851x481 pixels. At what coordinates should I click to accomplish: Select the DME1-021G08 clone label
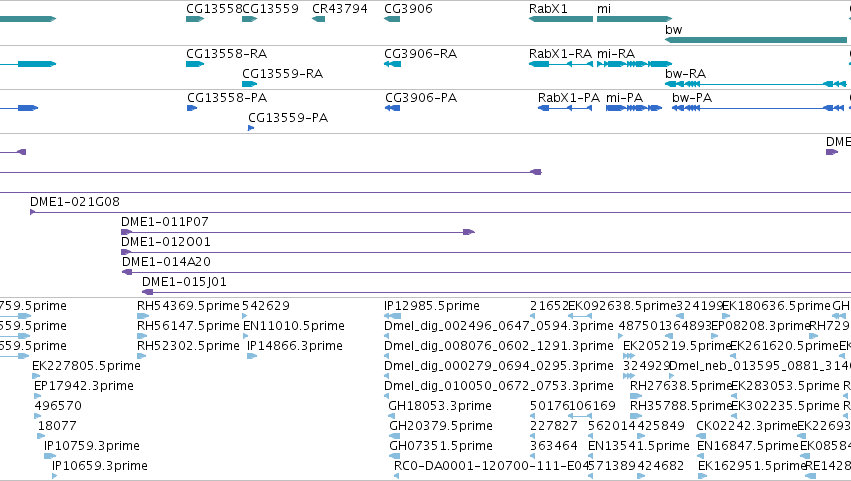point(75,202)
